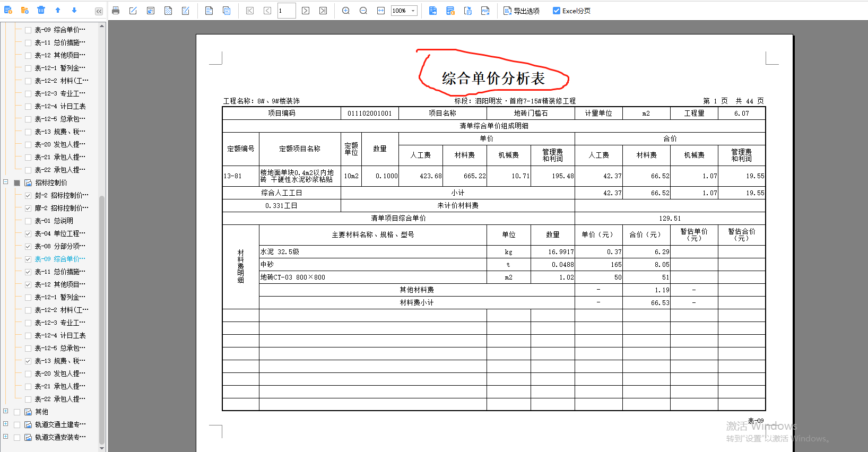Click the new folder icon with plus
Screen dimensions: 868x452
(24, 10)
